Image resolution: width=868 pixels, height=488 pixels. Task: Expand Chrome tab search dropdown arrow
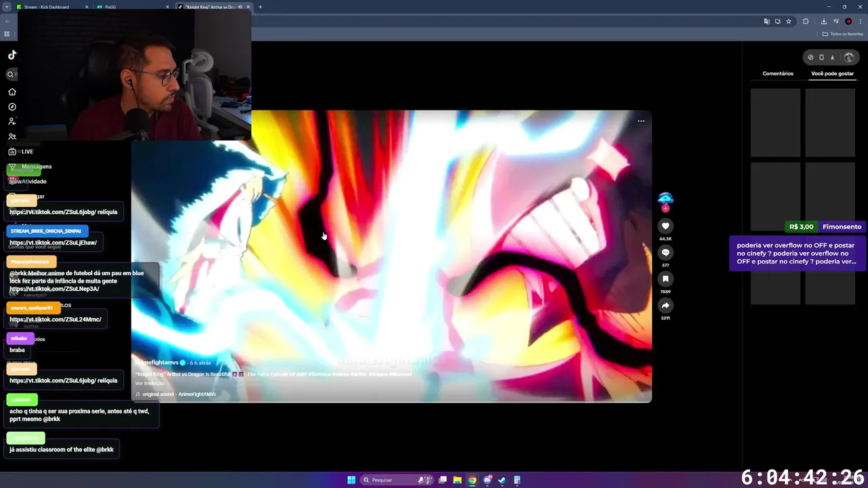click(6, 7)
